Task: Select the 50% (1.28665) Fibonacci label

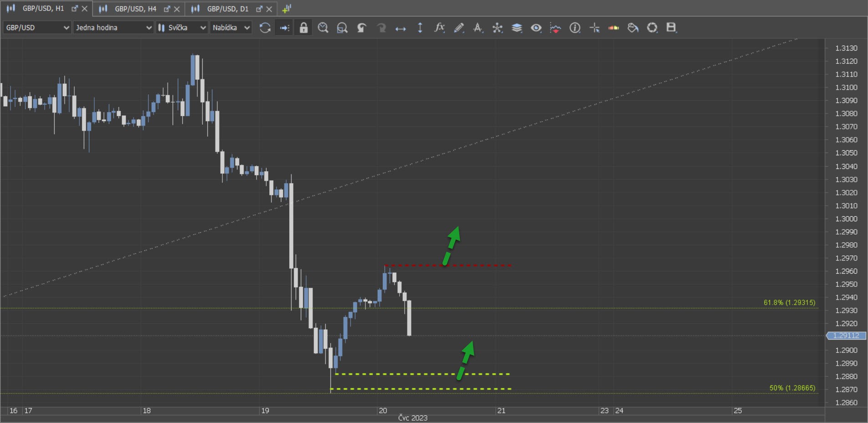Action: click(x=792, y=388)
